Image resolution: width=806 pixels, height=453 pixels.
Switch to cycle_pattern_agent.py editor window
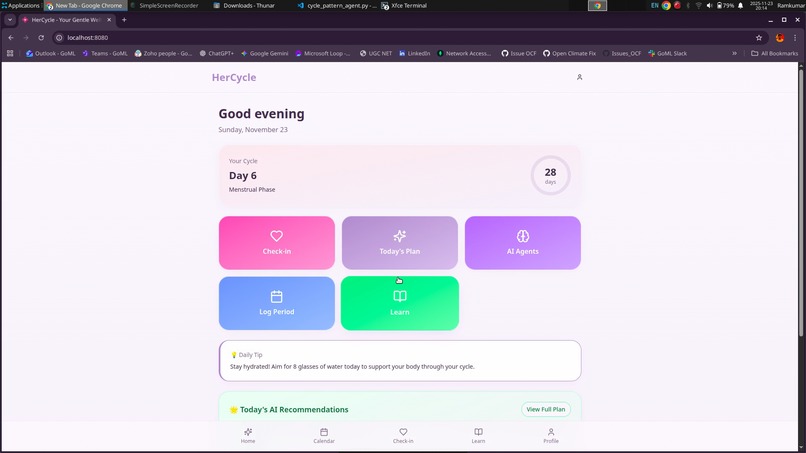(337, 5)
